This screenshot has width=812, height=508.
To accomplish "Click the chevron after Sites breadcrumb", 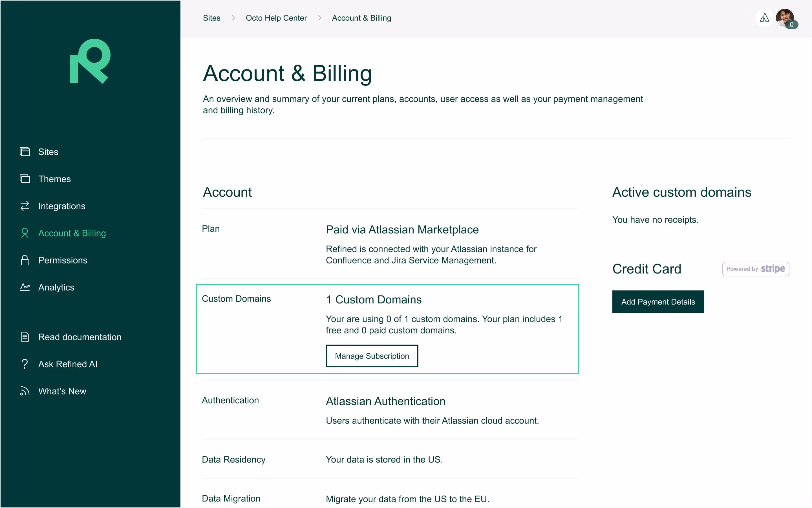I will tap(233, 18).
